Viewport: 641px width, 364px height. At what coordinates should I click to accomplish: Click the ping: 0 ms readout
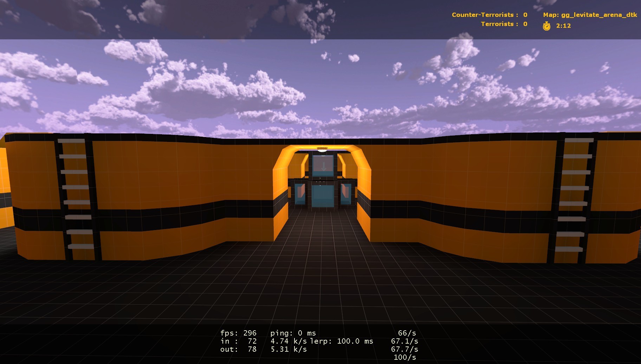(x=293, y=333)
